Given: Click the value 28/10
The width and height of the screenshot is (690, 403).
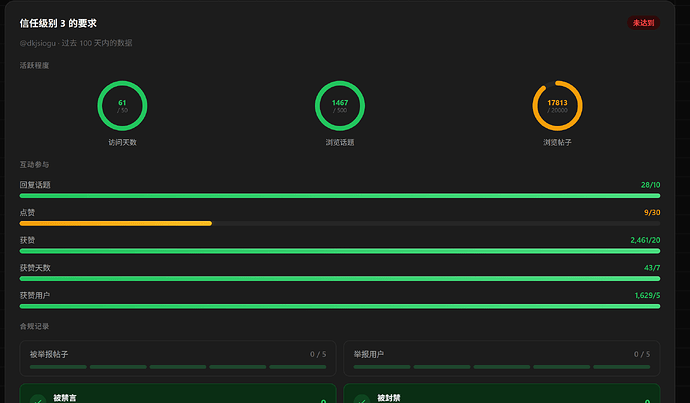Looking at the screenshot, I should [650, 185].
